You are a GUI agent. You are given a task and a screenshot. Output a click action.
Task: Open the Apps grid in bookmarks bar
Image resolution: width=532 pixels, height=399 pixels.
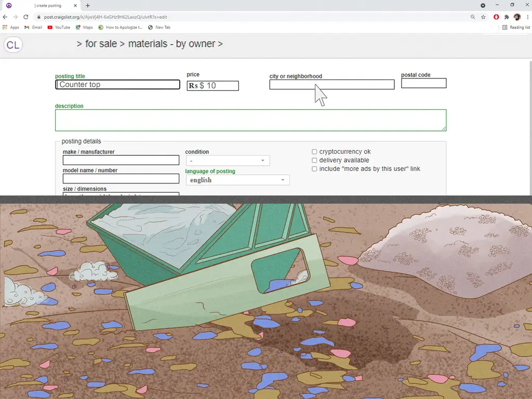(10, 28)
